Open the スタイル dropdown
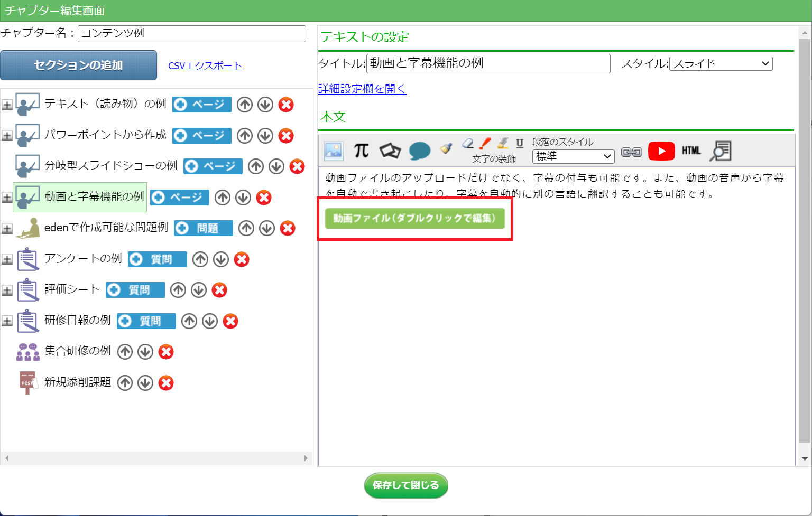Image resolution: width=812 pixels, height=516 pixels. [721, 64]
